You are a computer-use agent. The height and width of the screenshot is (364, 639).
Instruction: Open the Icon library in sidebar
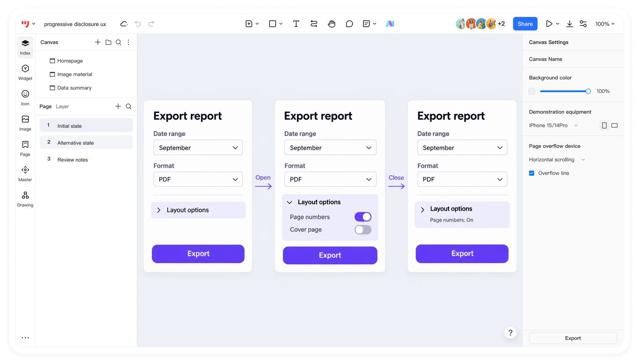point(25,98)
